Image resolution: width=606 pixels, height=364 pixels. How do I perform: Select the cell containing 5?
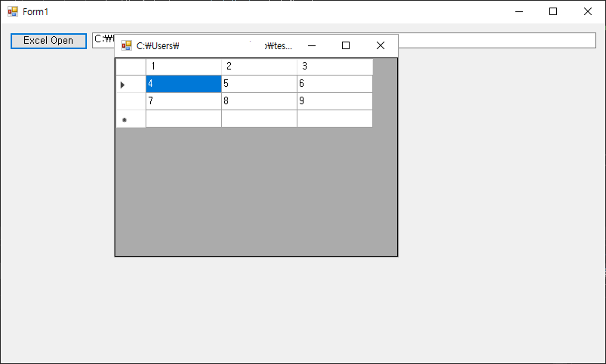(x=259, y=84)
